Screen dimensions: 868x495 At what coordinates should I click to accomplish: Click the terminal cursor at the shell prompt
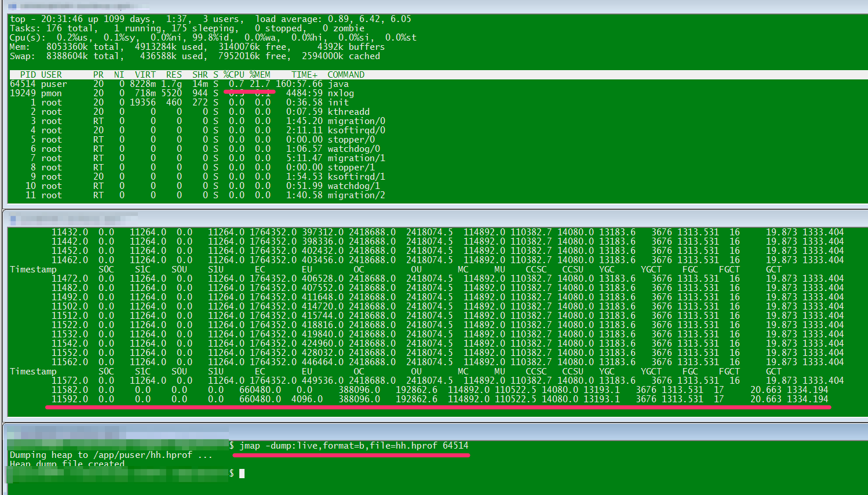pyautogui.click(x=242, y=474)
